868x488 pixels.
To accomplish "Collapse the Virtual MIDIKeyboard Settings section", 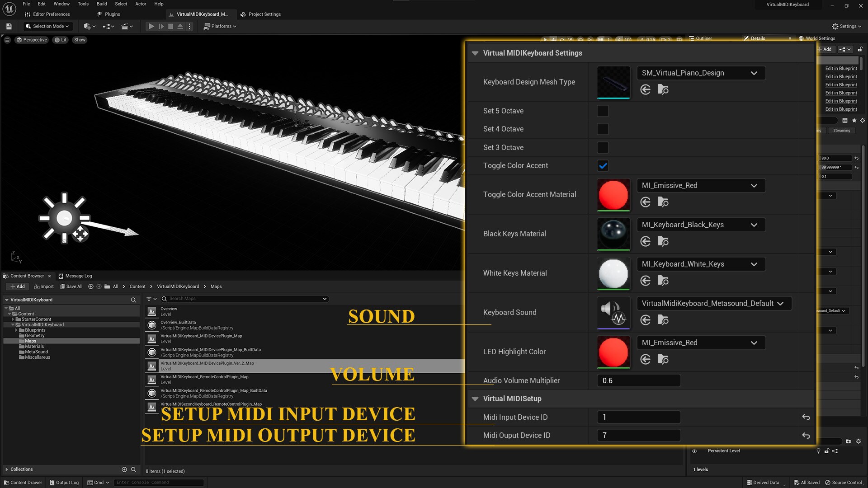I will [x=475, y=53].
